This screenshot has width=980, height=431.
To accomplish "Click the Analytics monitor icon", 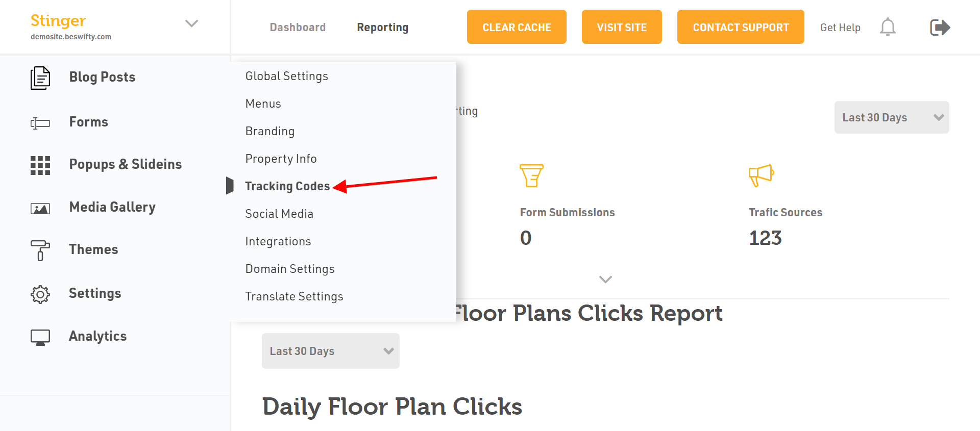I will (40, 337).
